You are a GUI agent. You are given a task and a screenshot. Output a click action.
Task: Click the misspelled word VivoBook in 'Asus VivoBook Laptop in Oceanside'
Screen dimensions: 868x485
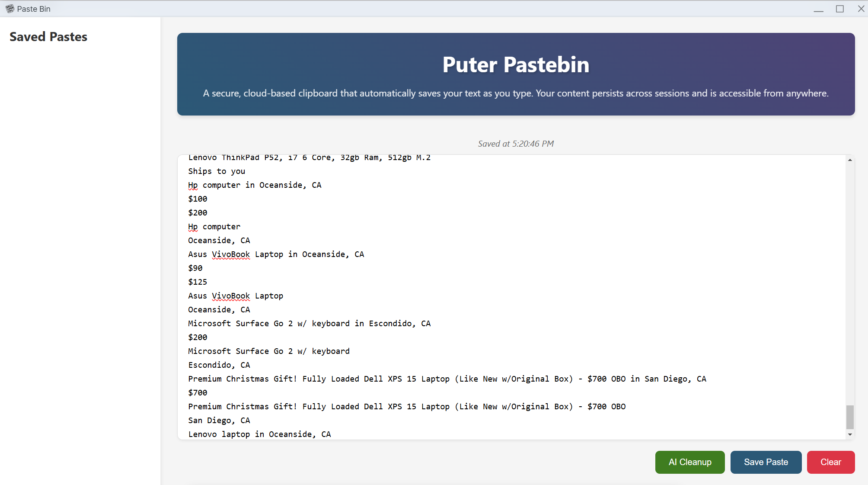point(231,254)
